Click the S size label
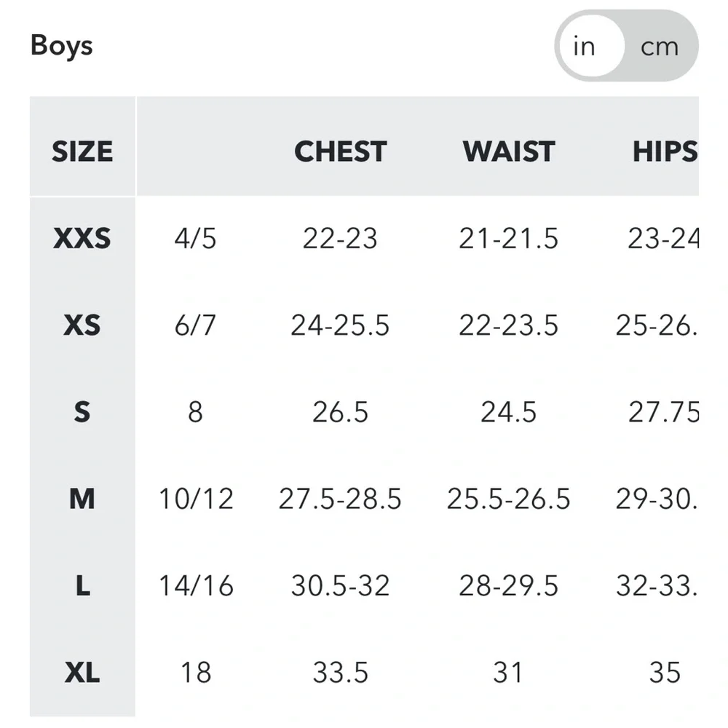This screenshot has height=728, width=728. click(82, 412)
